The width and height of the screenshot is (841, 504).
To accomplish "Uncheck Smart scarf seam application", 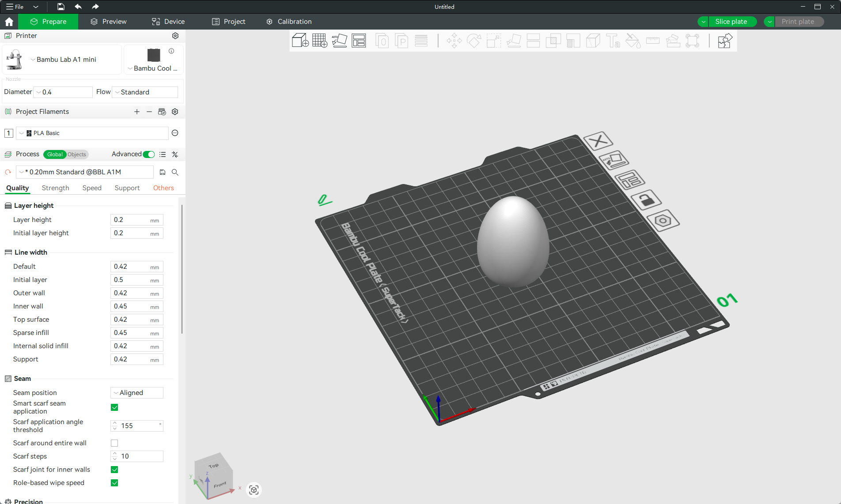I will point(114,407).
